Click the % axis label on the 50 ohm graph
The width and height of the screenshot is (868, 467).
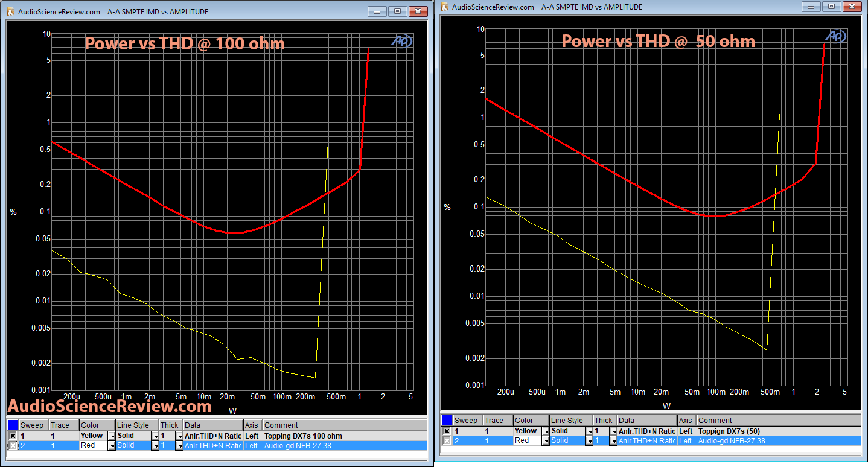coord(447,207)
